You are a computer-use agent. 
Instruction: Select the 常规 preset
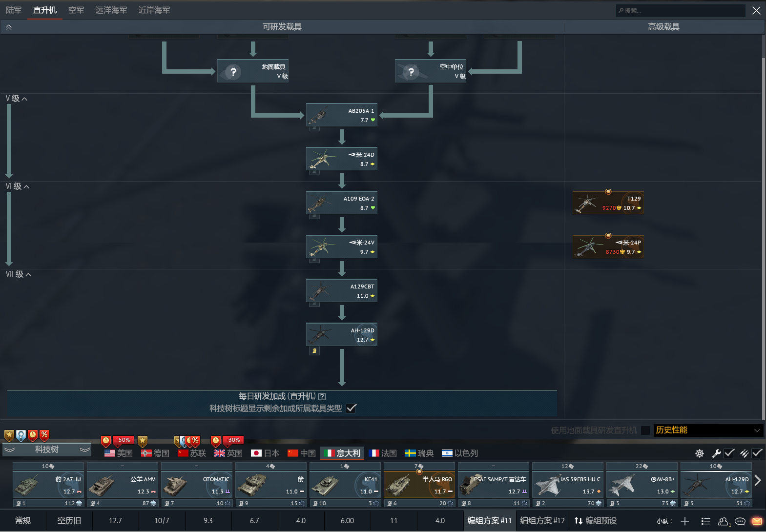(x=23, y=521)
